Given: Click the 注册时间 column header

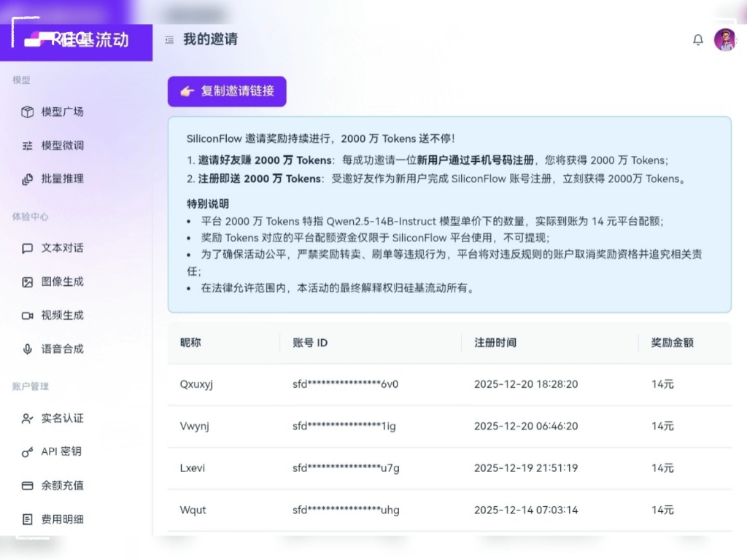Looking at the screenshot, I should pyautogui.click(x=495, y=343).
